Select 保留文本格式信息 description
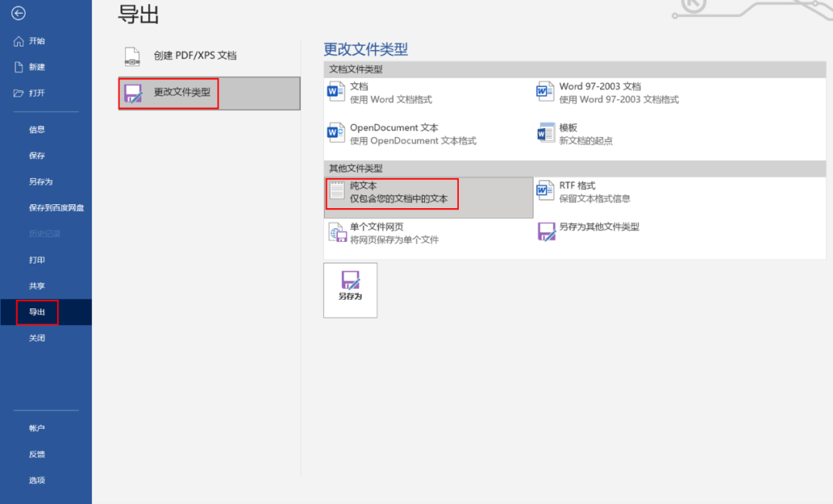833x504 pixels. 595,199
